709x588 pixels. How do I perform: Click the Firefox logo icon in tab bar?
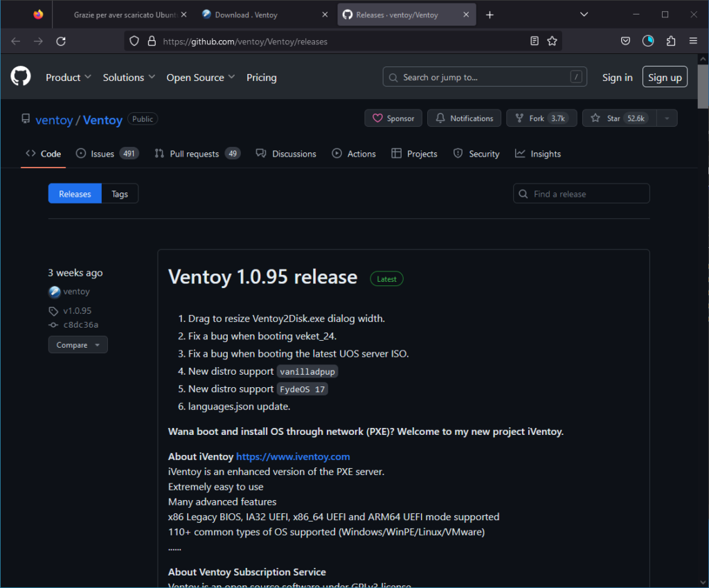coord(39,15)
